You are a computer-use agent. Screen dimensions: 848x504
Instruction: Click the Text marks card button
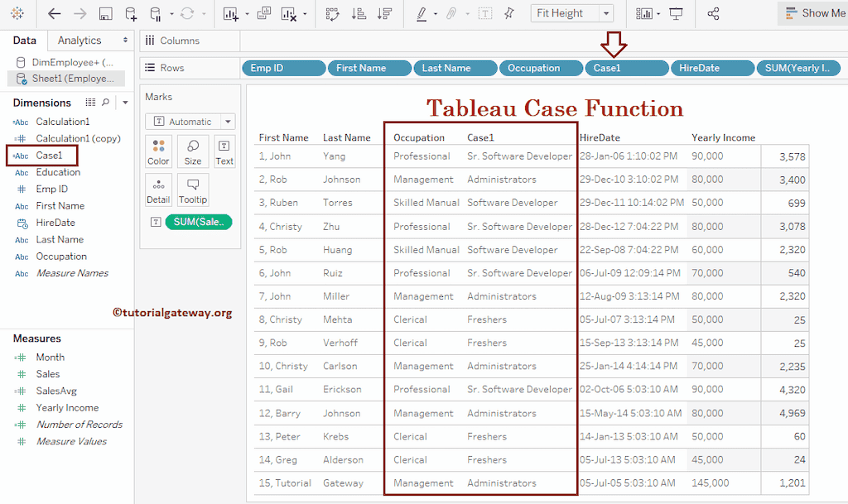pyautogui.click(x=224, y=151)
